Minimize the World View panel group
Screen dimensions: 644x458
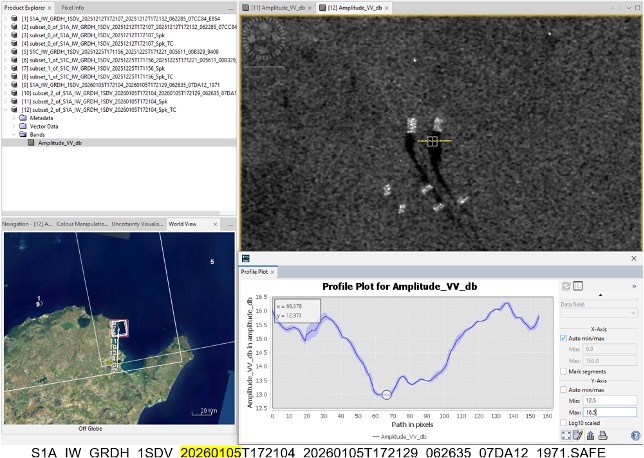[230, 225]
